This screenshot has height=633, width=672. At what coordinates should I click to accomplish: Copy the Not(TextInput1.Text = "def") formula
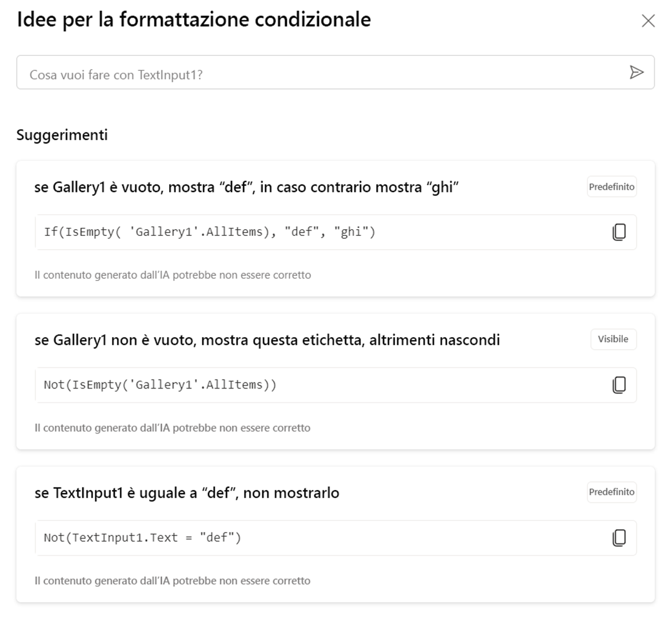click(x=619, y=538)
